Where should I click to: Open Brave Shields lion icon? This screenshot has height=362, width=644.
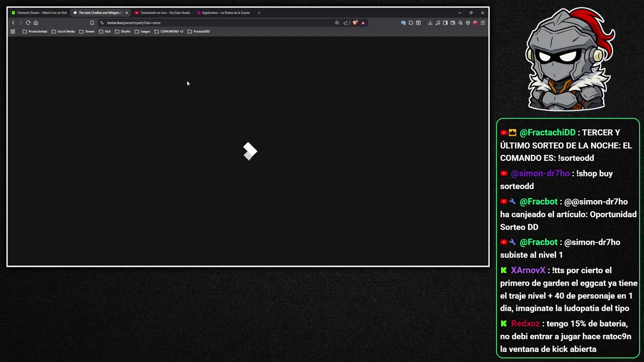pyautogui.click(x=355, y=23)
